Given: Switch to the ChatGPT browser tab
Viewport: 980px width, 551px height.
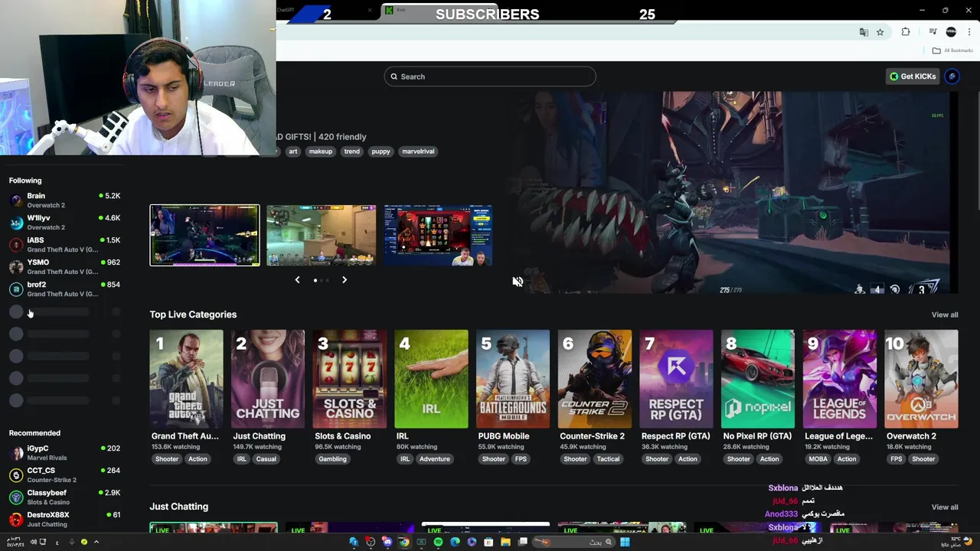Looking at the screenshot, I should tap(325, 10).
